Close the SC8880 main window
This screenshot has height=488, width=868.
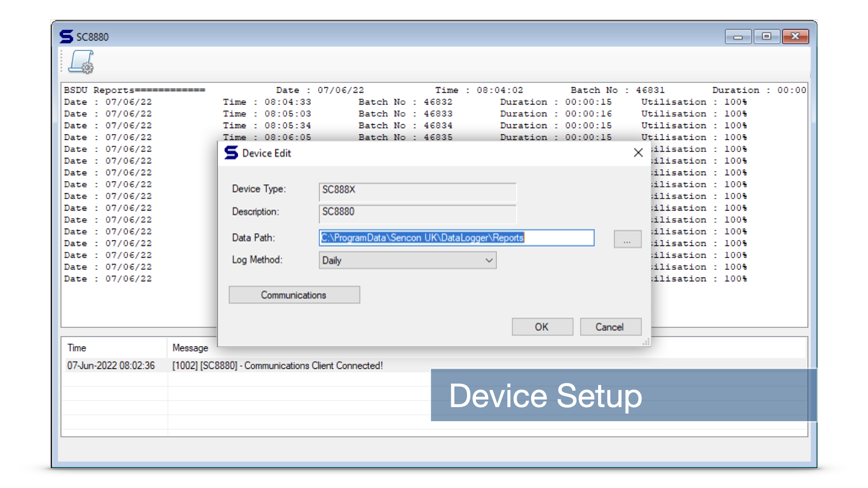tap(795, 37)
